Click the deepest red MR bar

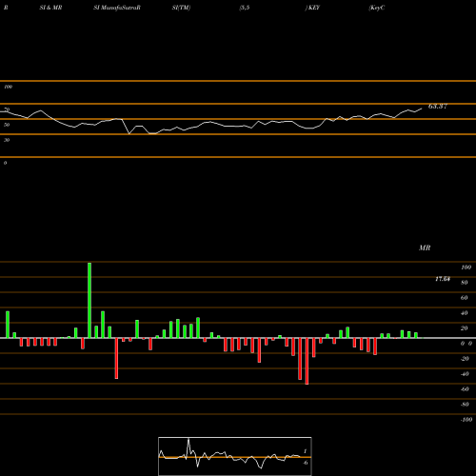click(x=307, y=361)
